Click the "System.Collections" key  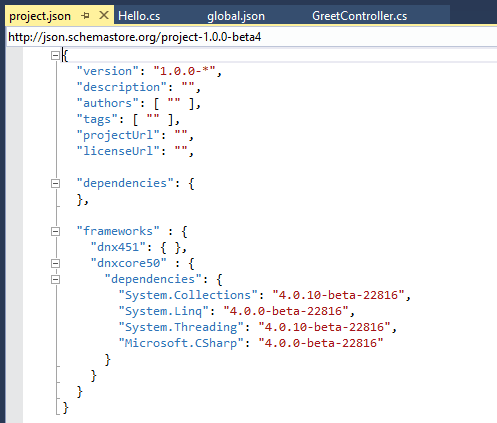188,295
